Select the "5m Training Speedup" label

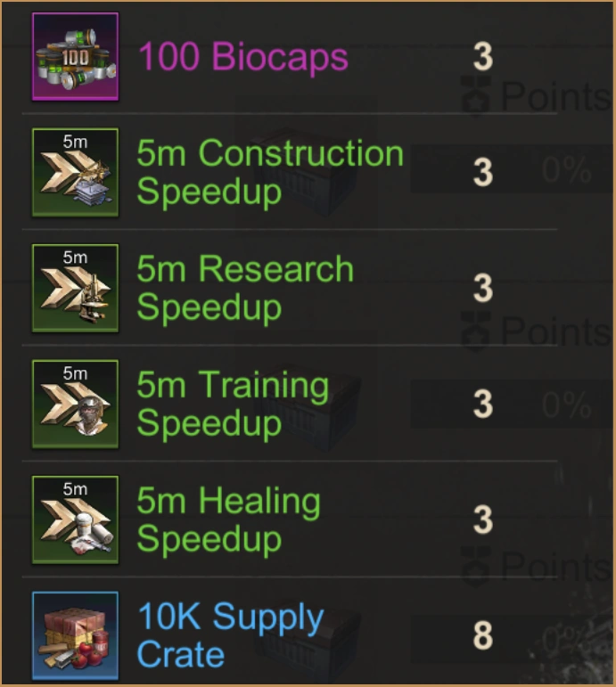coord(233,404)
